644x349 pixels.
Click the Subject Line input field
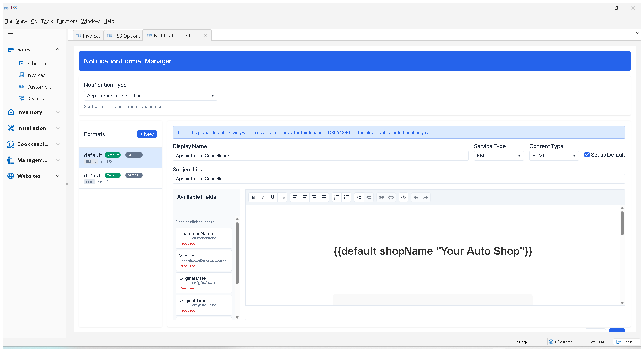pyautogui.click(x=399, y=179)
